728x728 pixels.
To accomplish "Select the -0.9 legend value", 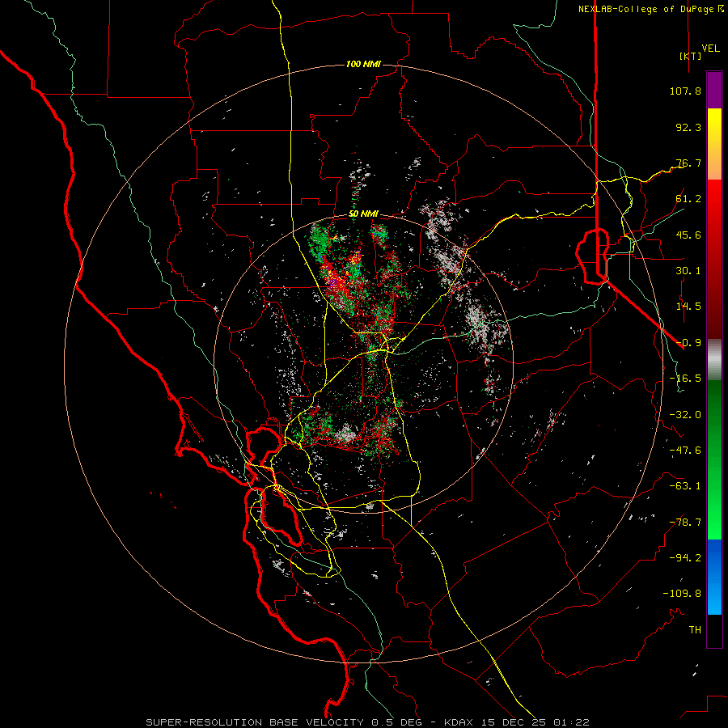I will [x=688, y=343].
